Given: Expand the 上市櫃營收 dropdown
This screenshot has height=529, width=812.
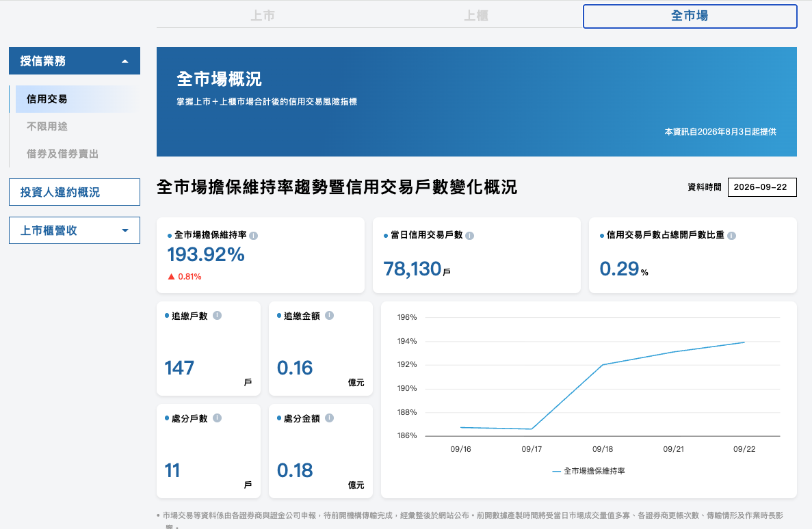Looking at the screenshot, I should click(75, 230).
